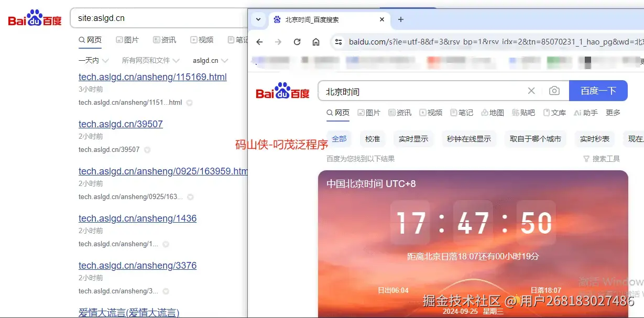Viewport: 644px width, 318px height.
Task: Click the site:aslgd.cn search field
Action: pyautogui.click(x=160, y=18)
